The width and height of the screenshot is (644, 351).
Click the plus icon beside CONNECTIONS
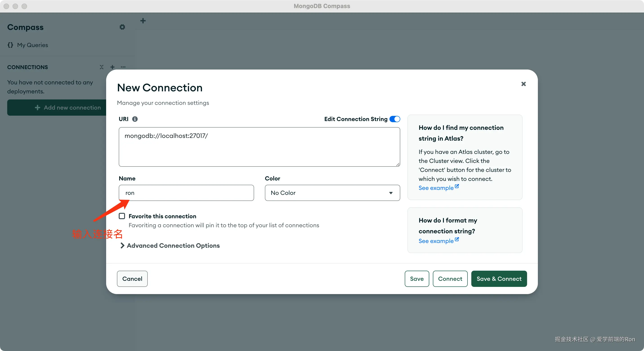coord(112,67)
